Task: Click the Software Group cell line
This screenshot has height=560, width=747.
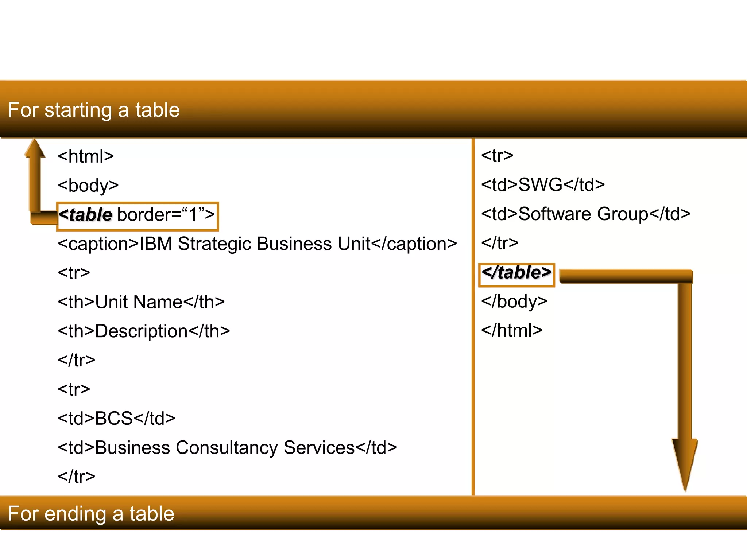Action: click(x=585, y=214)
